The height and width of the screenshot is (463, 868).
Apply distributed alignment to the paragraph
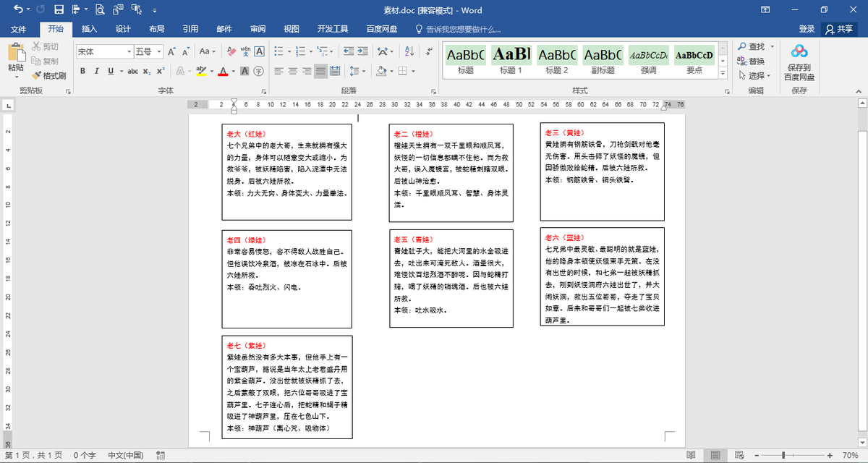point(333,71)
